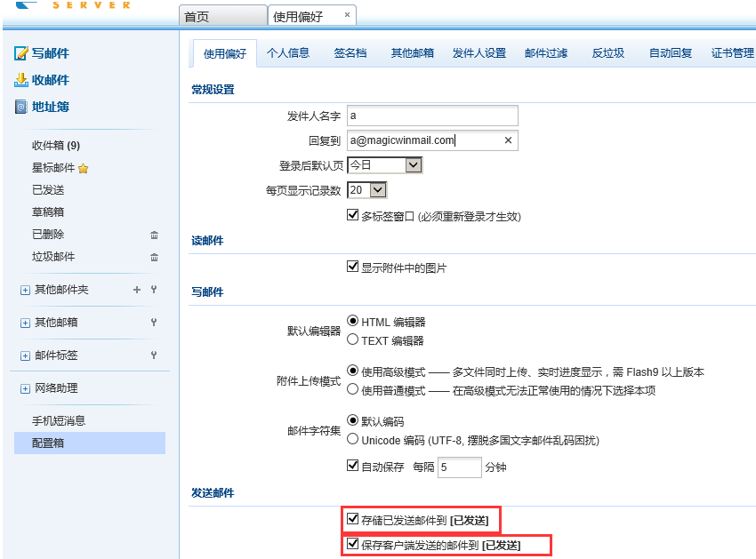Toggle the 多标签窗口 checkbox
The height and width of the screenshot is (559, 756).
[x=352, y=216]
